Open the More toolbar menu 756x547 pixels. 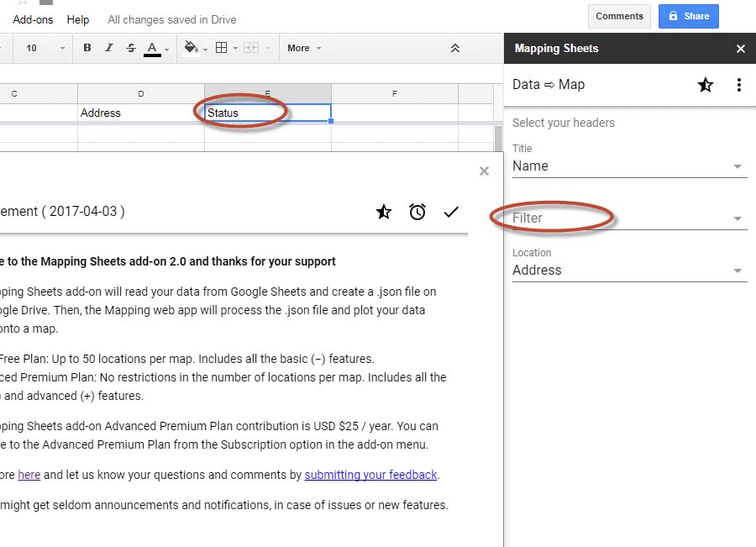pos(304,48)
